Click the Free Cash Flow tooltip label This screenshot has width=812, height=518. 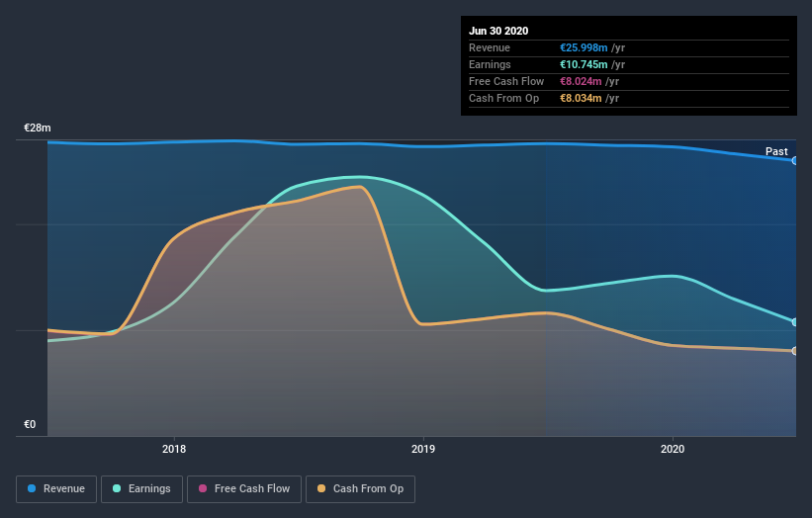506,81
